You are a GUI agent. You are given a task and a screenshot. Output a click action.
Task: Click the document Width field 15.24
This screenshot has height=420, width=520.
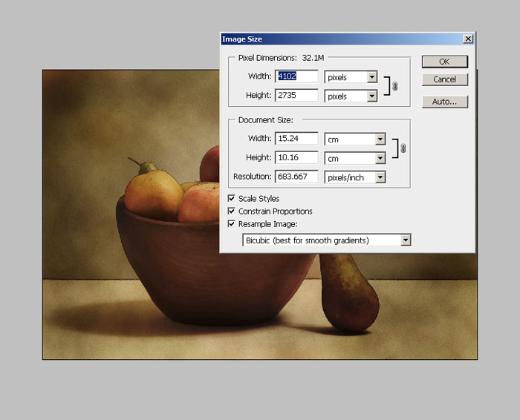pos(296,139)
